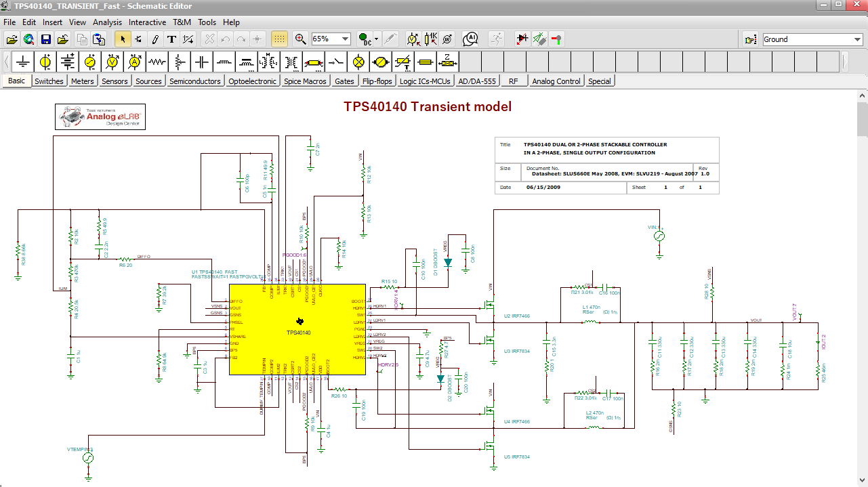This screenshot has height=487, width=868.
Task: Open the Spice Macros component tab
Action: [305, 81]
